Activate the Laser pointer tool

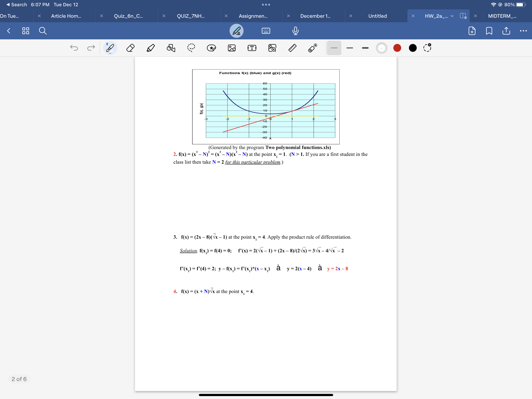click(313, 48)
